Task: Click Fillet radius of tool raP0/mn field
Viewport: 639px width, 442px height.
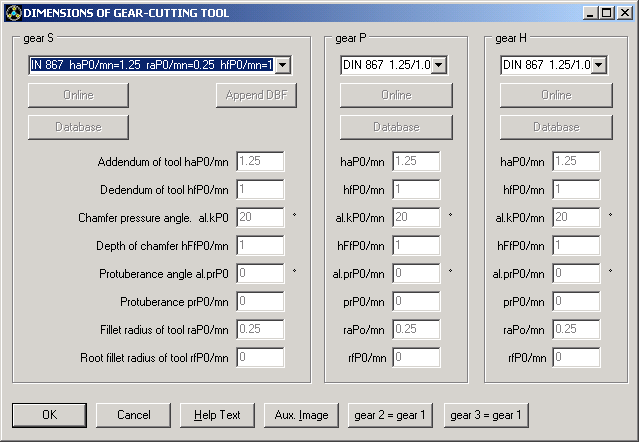Action: point(260,329)
